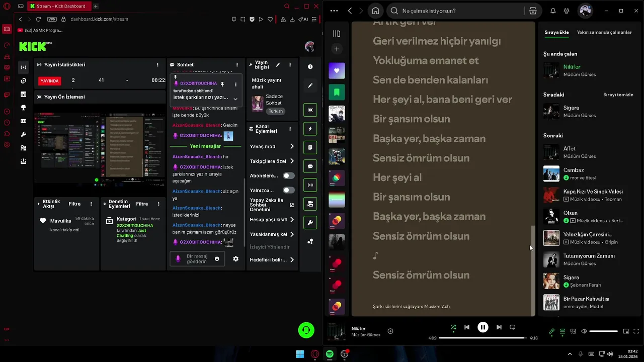644x362 pixels.
Task: Open Spotify mini player
Action: coord(626,331)
